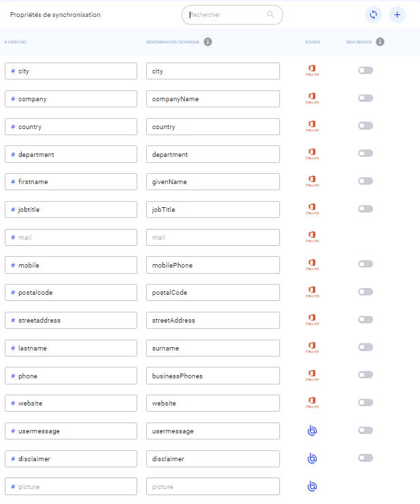Viewport: 420px width, 504px height.
Task: Enable self-service toggle for city
Action: (366, 71)
